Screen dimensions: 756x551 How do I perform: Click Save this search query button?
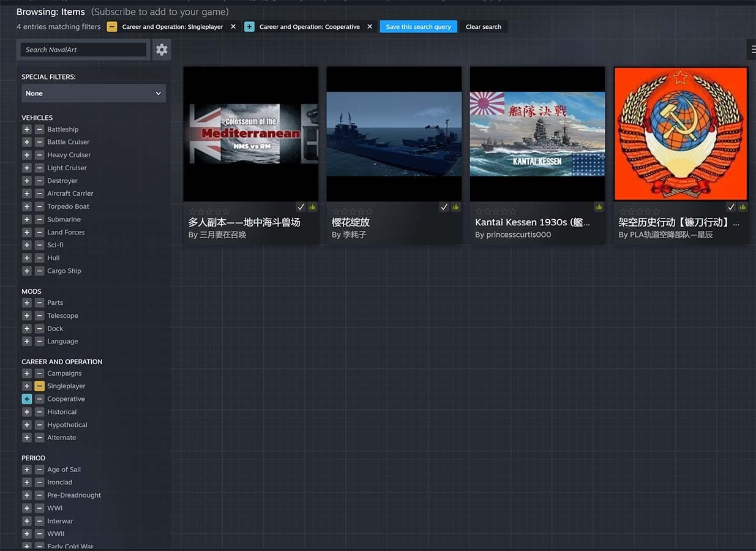418,26
